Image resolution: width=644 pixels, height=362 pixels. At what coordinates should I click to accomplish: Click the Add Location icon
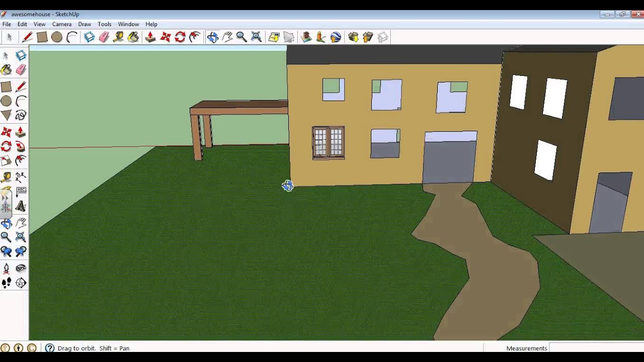click(x=274, y=37)
